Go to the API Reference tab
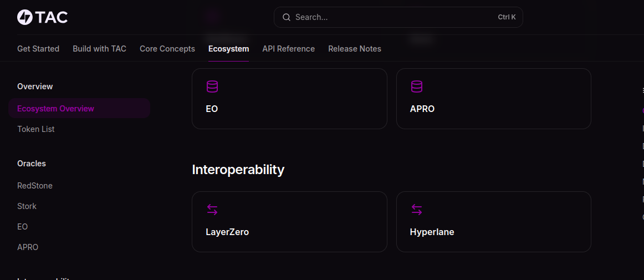644x280 pixels. click(288, 49)
